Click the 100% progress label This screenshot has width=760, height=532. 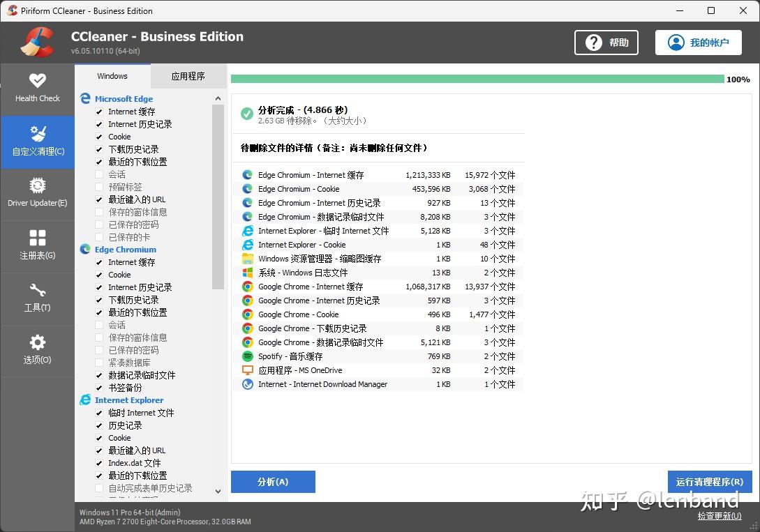tap(738, 79)
